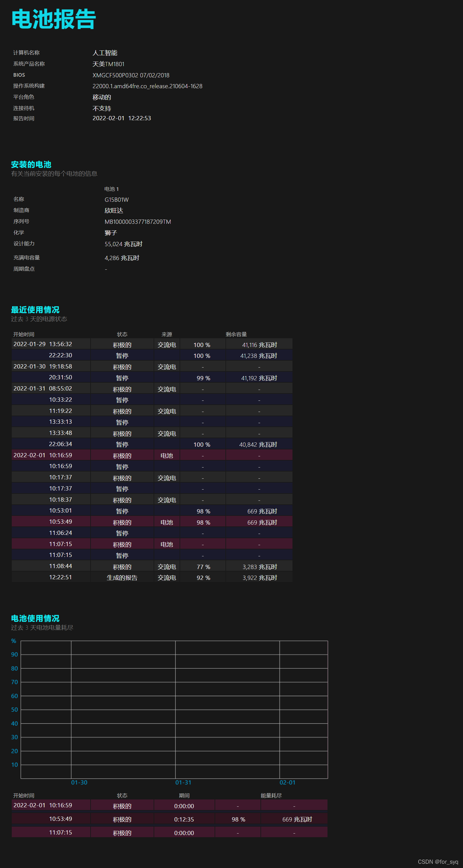Select duration 0:12:35
This screenshot has width=463, height=868.
coord(184,819)
